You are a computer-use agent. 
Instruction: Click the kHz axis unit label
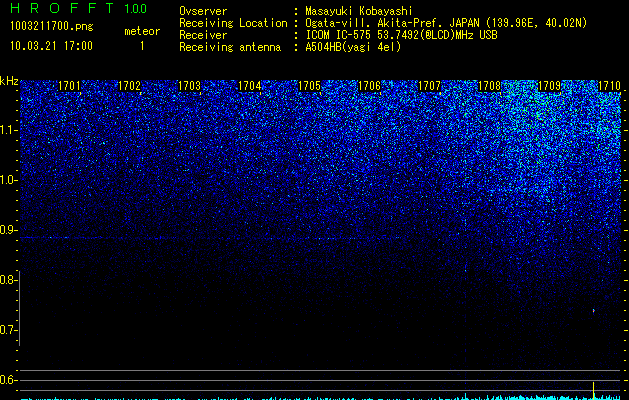click(9, 81)
